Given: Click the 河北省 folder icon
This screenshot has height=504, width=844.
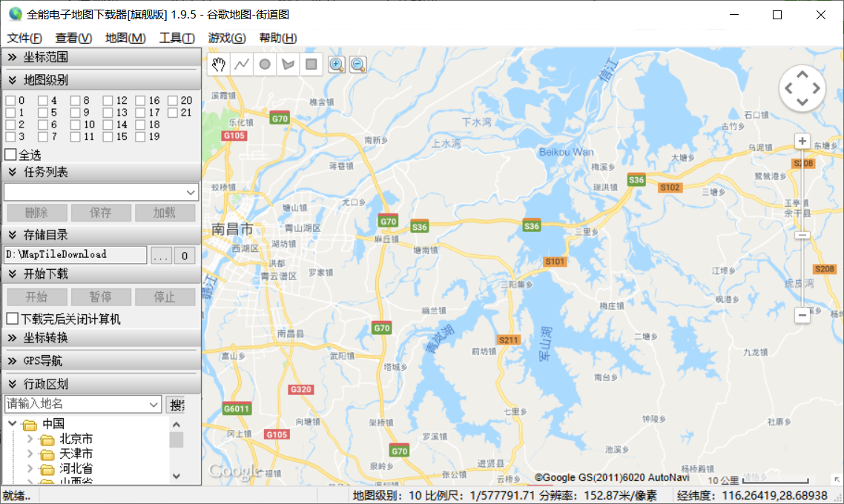Looking at the screenshot, I should pyautogui.click(x=47, y=470).
